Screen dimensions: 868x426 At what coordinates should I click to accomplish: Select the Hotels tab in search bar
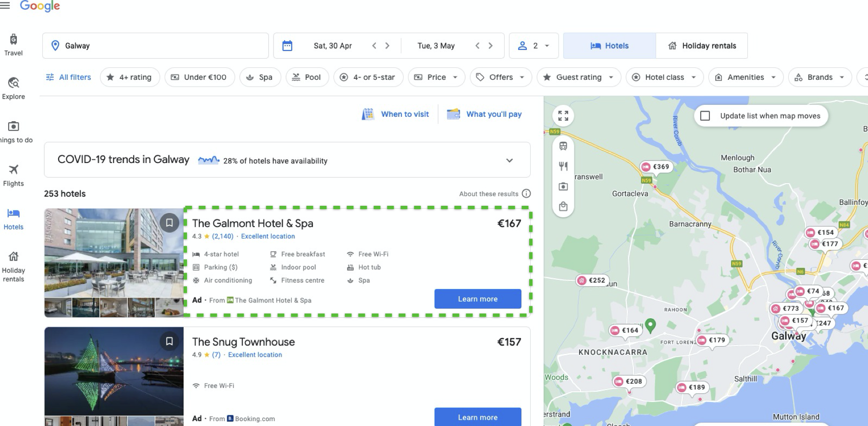(609, 46)
